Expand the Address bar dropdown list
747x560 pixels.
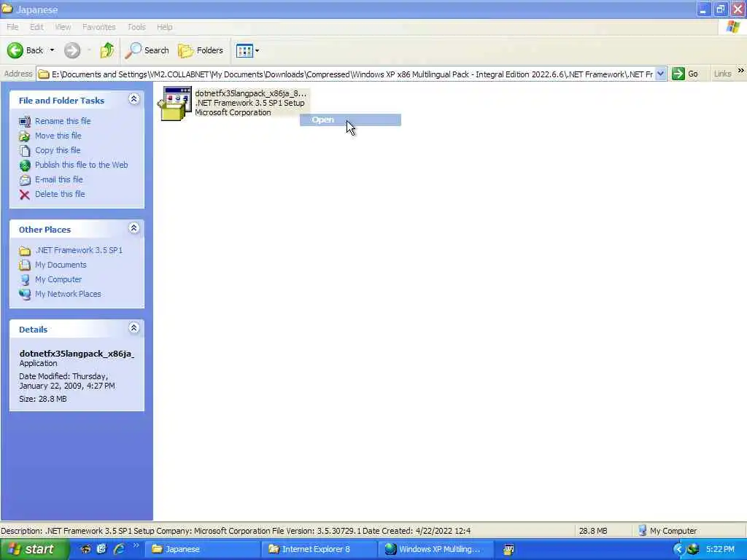coord(660,74)
